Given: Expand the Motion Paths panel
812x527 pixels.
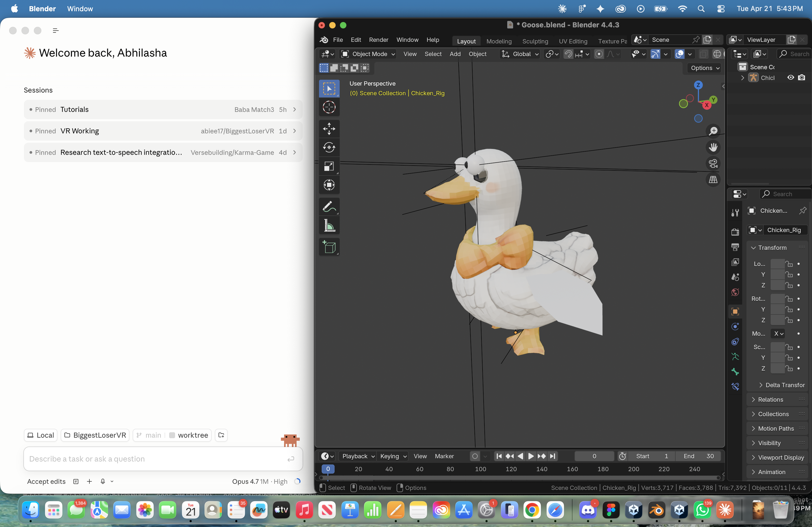Looking at the screenshot, I should click(x=777, y=429).
